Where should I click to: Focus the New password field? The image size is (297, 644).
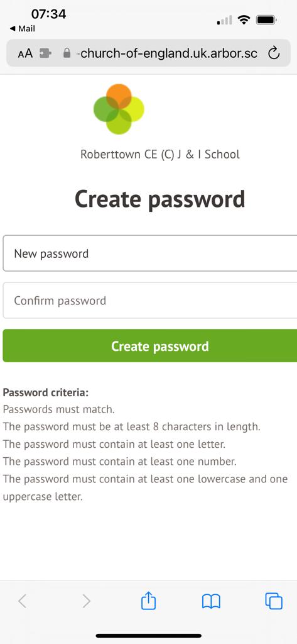[149, 253]
